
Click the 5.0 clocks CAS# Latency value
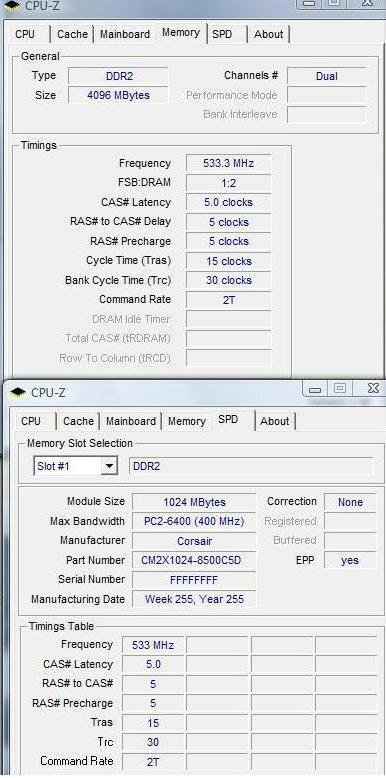coord(228,202)
